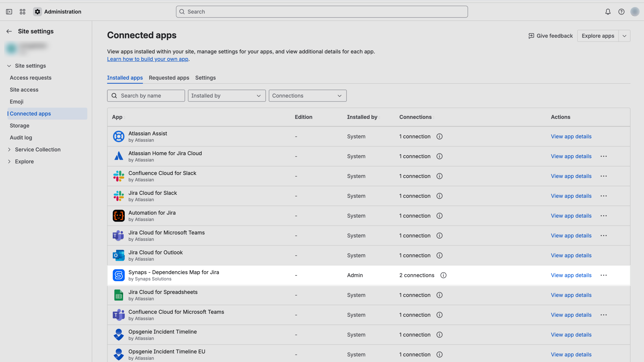Image resolution: width=644 pixels, height=362 pixels.
Task: View app details for Jira Cloud for Spreadsheets
Action: 571,295
